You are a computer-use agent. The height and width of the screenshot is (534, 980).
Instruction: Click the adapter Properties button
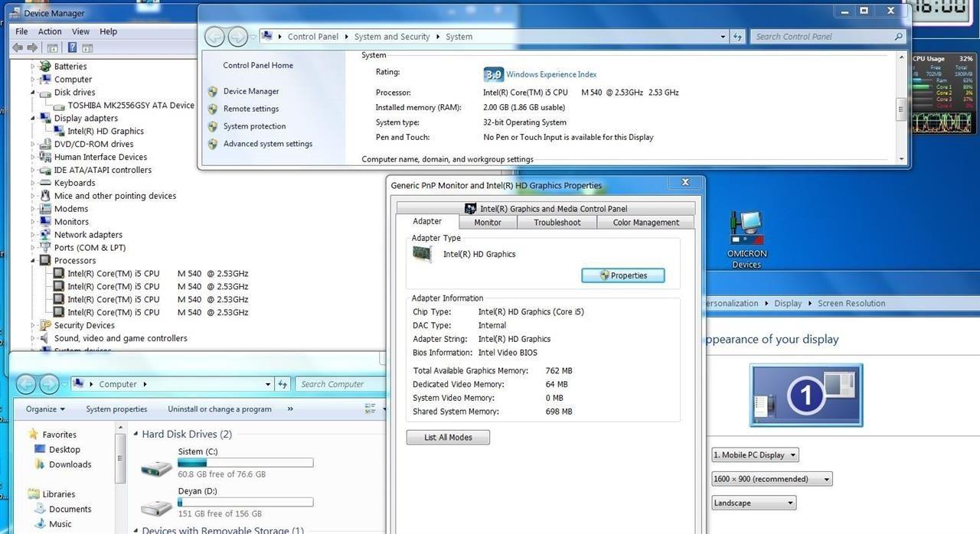point(623,275)
